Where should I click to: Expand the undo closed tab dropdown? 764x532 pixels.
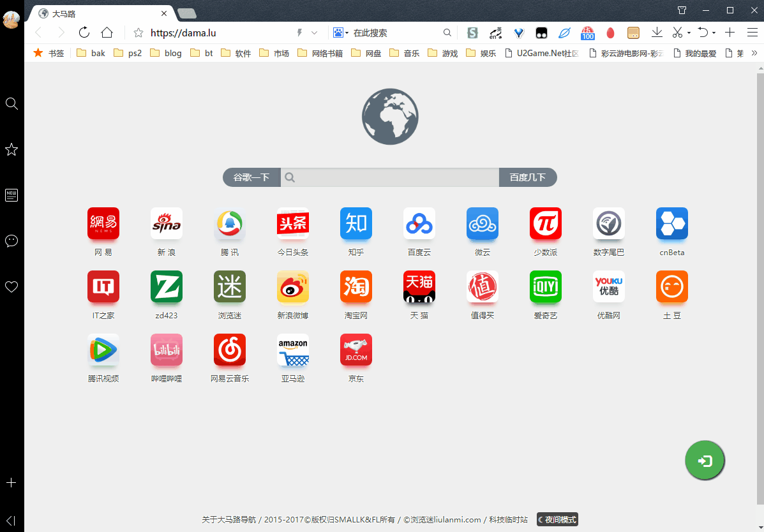pyautogui.click(x=714, y=33)
